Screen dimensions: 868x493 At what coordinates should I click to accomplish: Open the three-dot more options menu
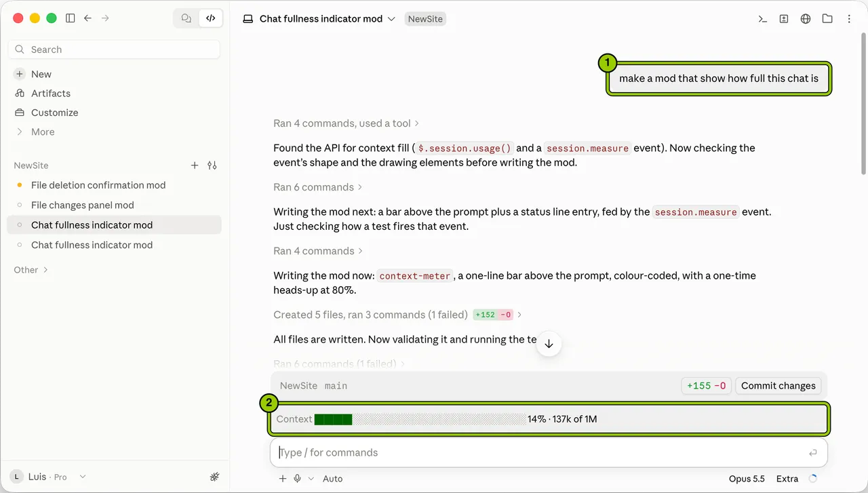click(x=849, y=19)
